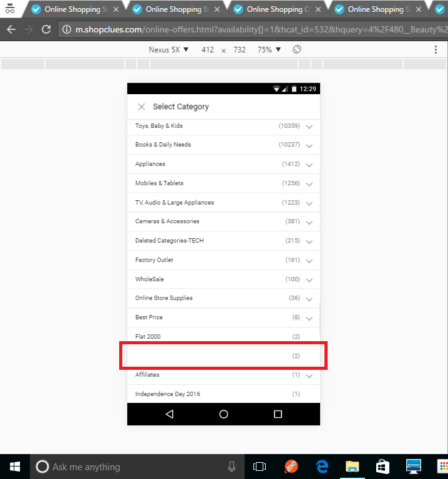This screenshot has height=479, width=448.
Task: Open the Nexus 5X device dropdown
Action: (168, 49)
